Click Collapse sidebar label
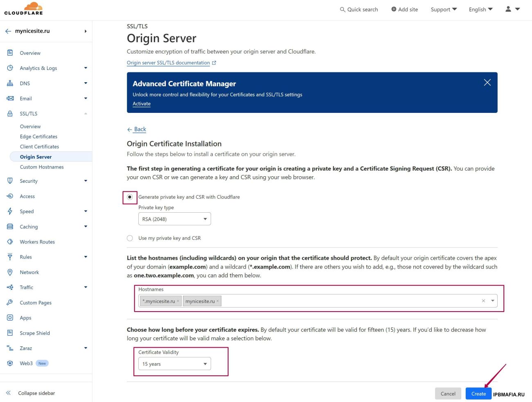Viewport: 532px width, 402px height. [36, 393]
